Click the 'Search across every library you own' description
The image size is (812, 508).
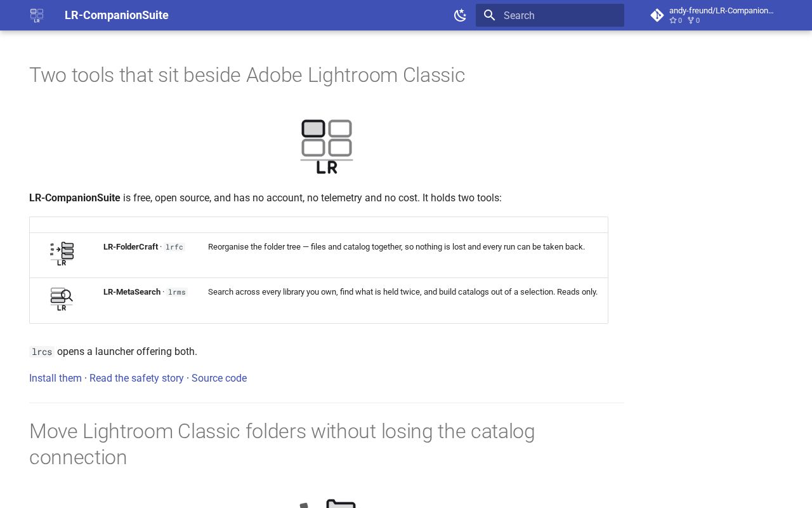[403, 292]
